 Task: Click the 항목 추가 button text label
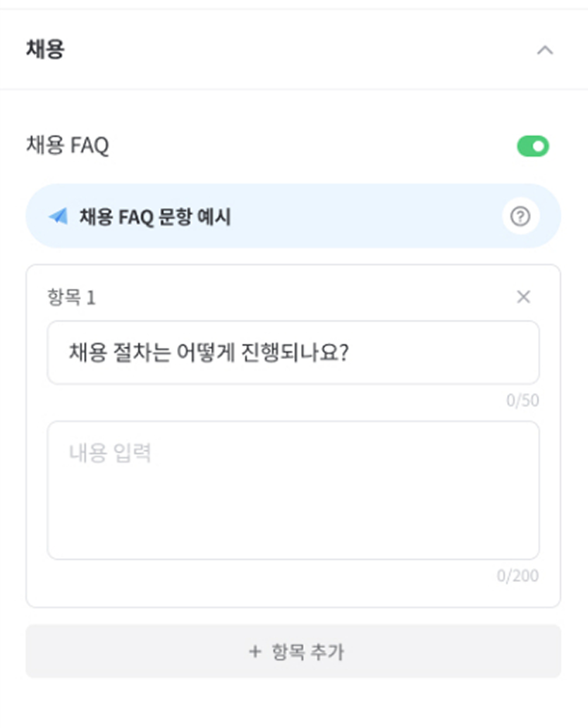coord(308,652)
